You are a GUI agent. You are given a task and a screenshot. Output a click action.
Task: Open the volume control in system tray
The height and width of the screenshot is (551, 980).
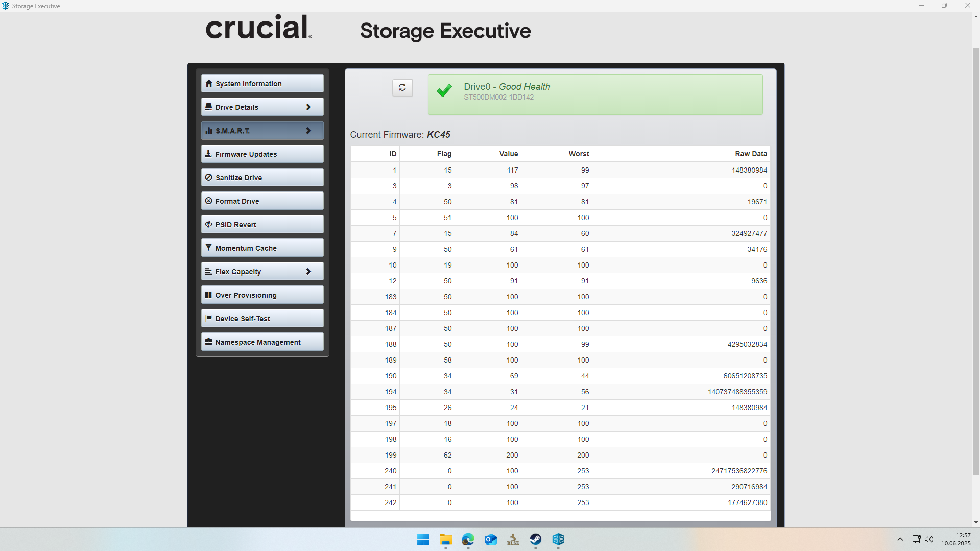(929, 539)
